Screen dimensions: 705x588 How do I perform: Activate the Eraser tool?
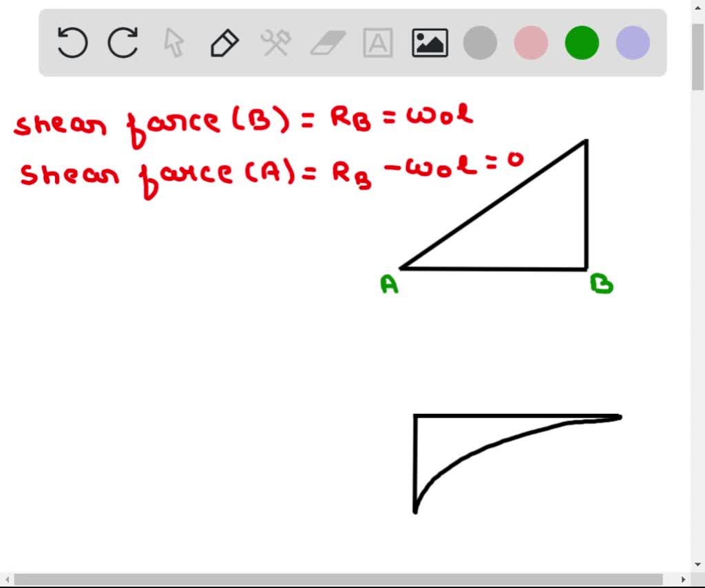point(326,42)
